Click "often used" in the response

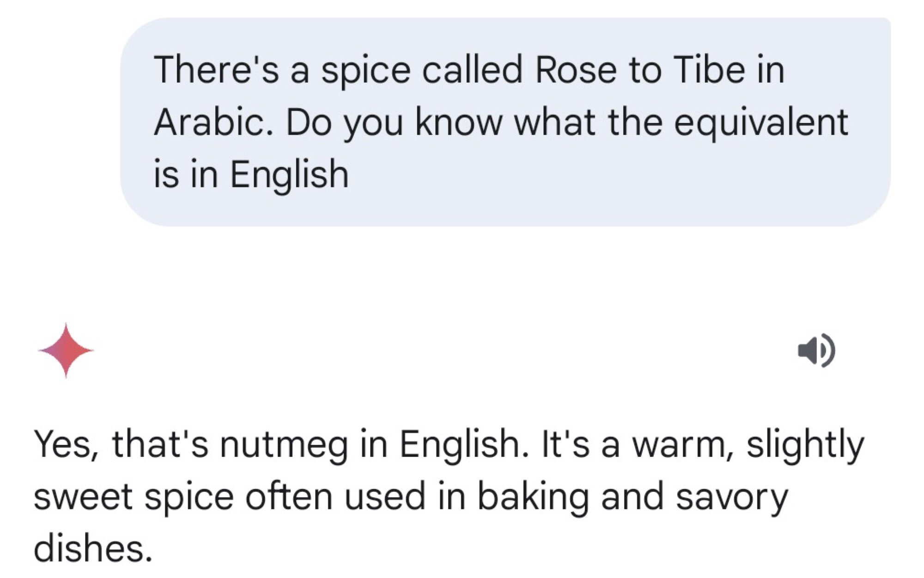(x=335, y=497)
